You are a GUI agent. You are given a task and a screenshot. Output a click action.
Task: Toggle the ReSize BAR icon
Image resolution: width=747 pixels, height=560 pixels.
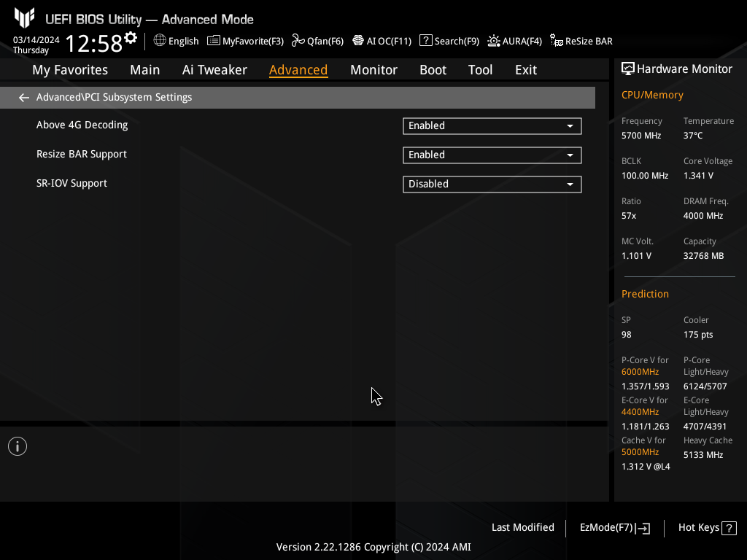click(557, 41)
